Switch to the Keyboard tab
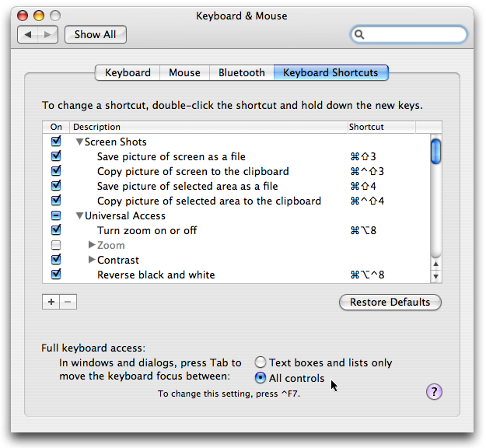Viewport: 486px width, 448px height. point(128,72)
